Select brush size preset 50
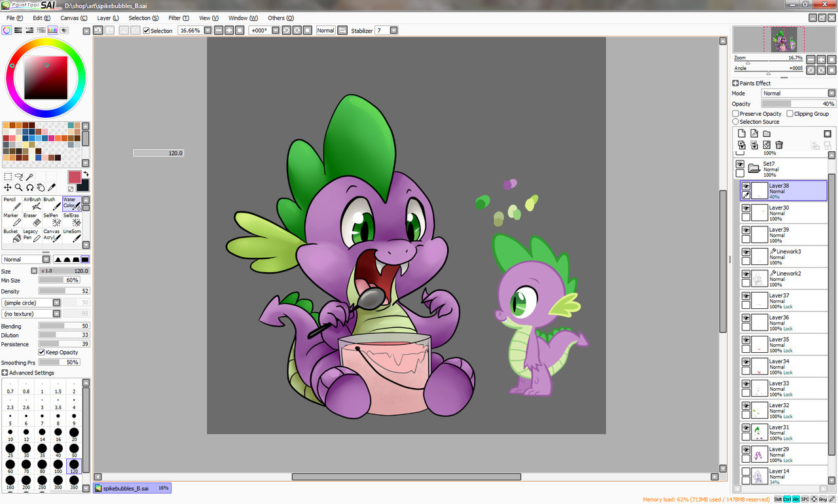 click(74, 450)
